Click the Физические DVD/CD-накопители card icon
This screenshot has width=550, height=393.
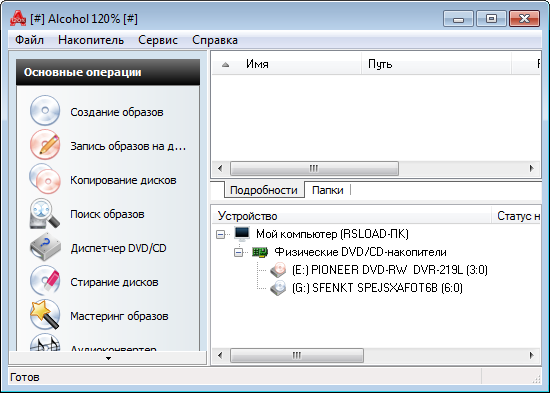pyautogui.click(x=260, y=252)
